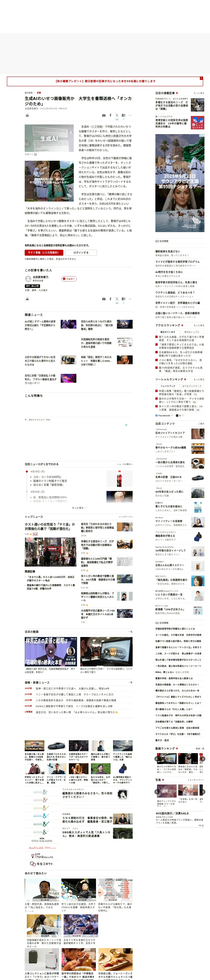Screen dimensions: 210x980
Task: Click Hatena B! icon below author profile
Action: point(123,299)
